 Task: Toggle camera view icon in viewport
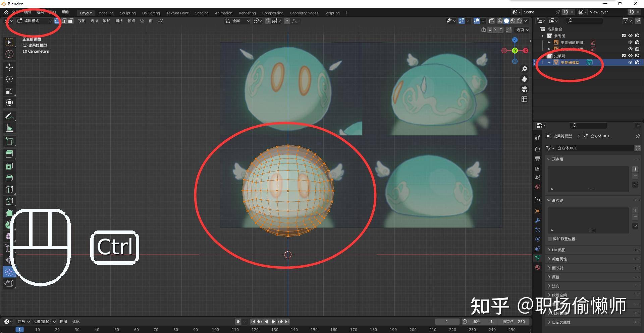tap(524, 89)
